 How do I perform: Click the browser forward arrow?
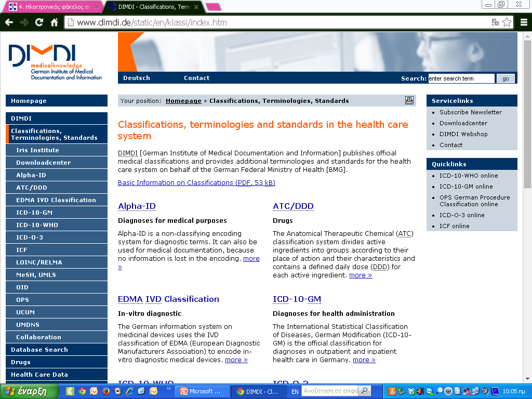24,22
